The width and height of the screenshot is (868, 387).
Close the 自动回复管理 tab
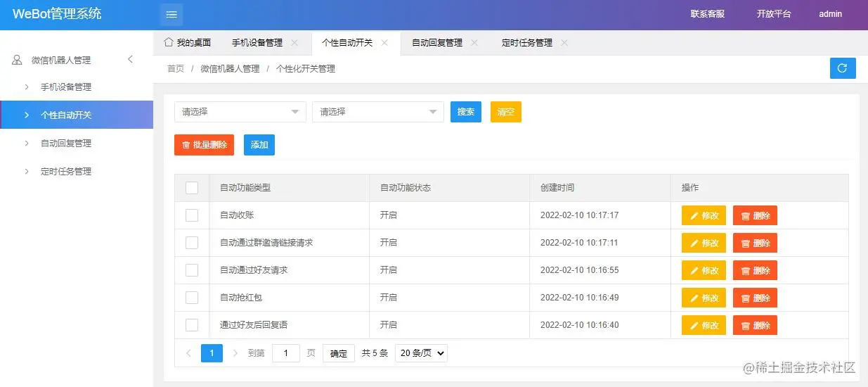474,43
